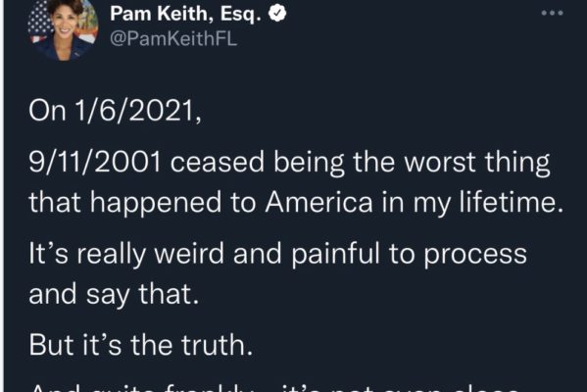
Task: Click the word 'process' in the tweet
Action: (x=475, y=255)
